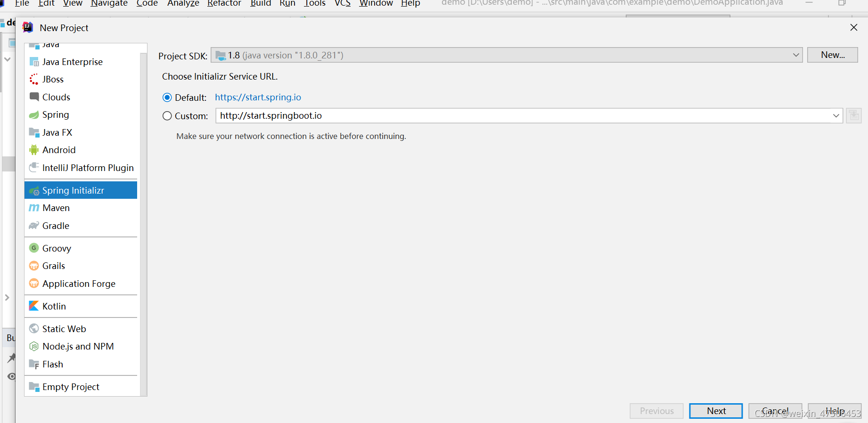
Task: Click the Grails orange icon
Action: click(x=34, y=266)
